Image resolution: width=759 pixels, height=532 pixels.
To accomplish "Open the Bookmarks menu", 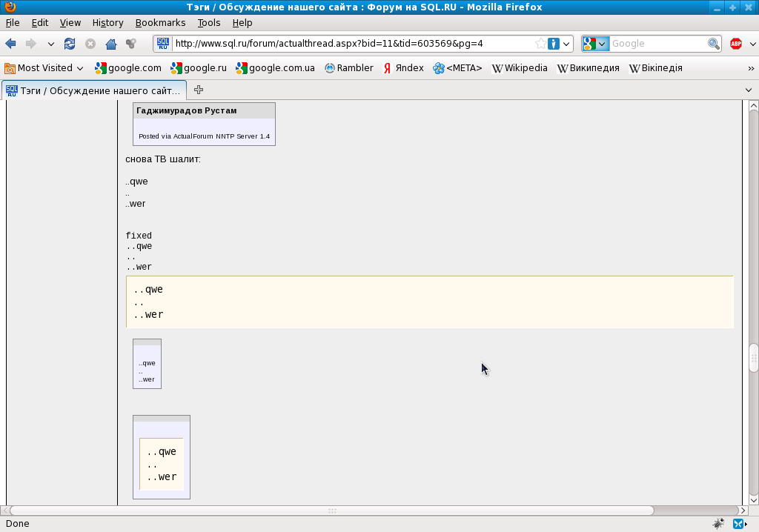I will 160,23.
